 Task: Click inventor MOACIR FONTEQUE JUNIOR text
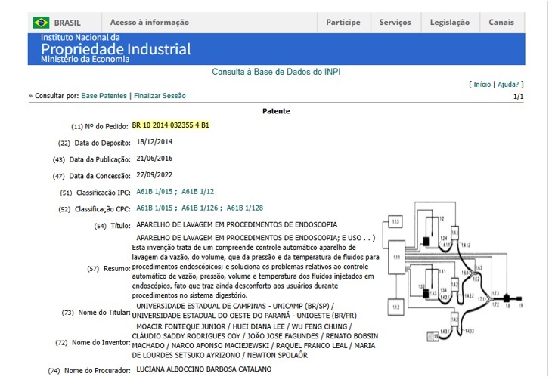(x=181, y=326)
